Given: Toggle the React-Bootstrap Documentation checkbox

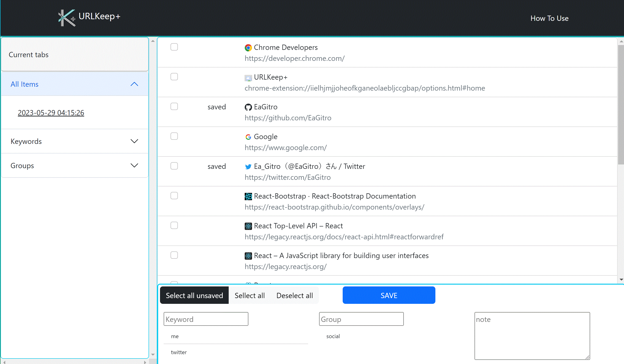Looking at the screenshot, I should 174,196.
